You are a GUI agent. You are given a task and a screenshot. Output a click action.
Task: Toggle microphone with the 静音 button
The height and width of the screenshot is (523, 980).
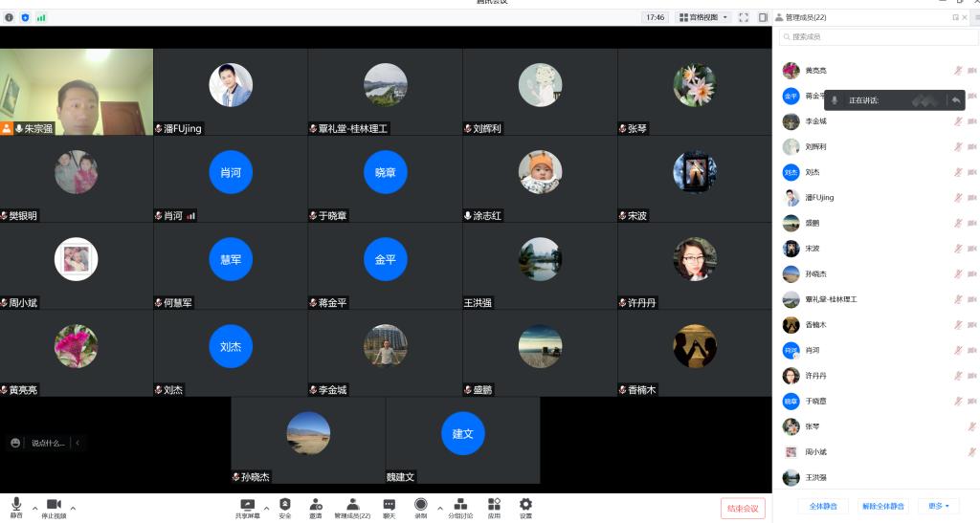click(x=16, y=507)
